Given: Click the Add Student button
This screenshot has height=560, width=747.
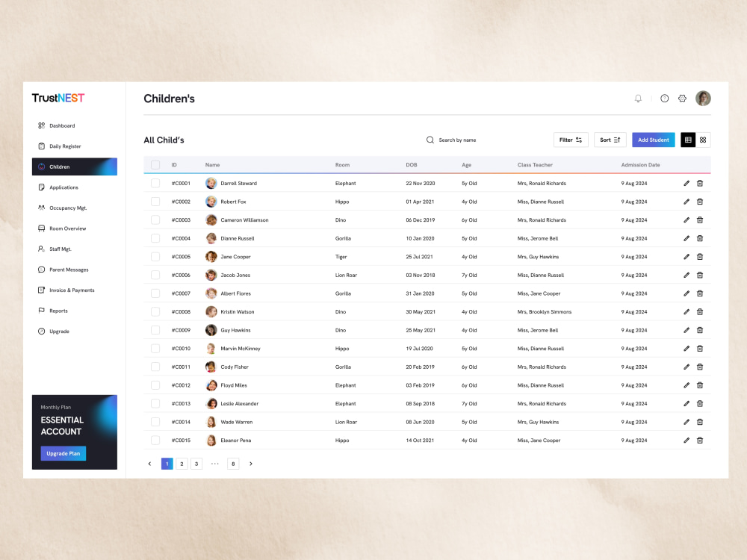Looking at the screenshot, I should pos(653,140).
